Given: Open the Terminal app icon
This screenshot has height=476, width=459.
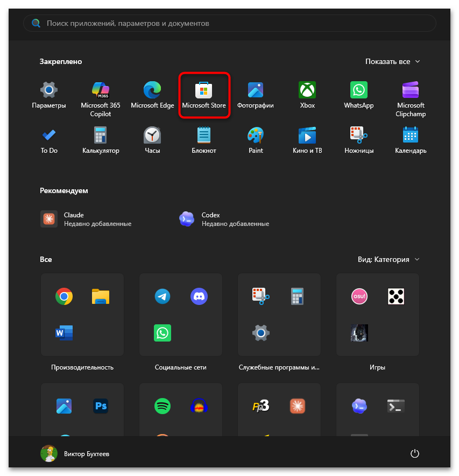Looking at the screenshot, I should 396,406.
